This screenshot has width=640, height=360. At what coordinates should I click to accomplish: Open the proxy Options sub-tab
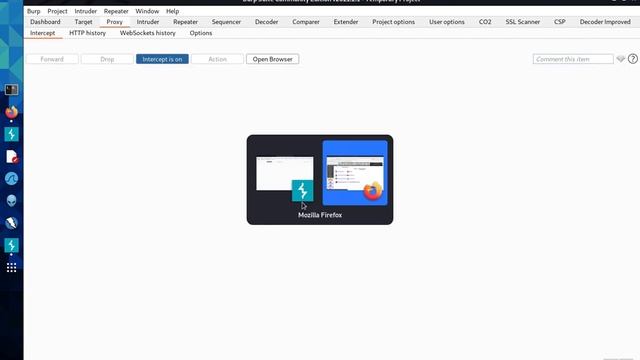click(200, 33)
